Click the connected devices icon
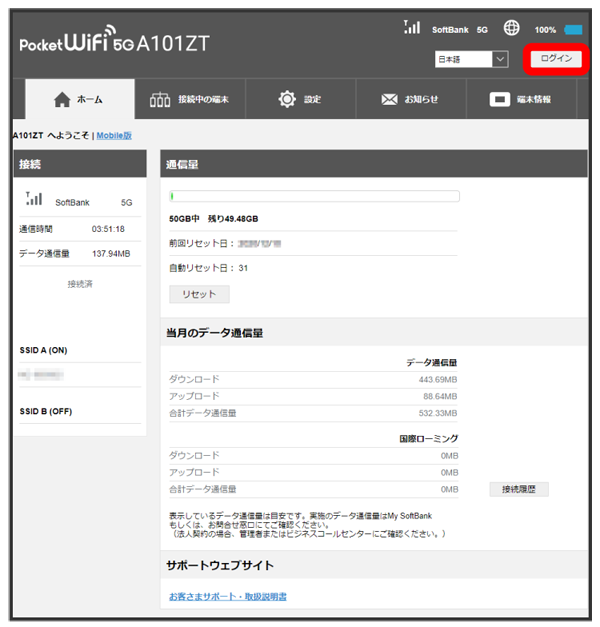Image resolution: width=600 pixels, height=627 pixels. click(x=160, y=99)
